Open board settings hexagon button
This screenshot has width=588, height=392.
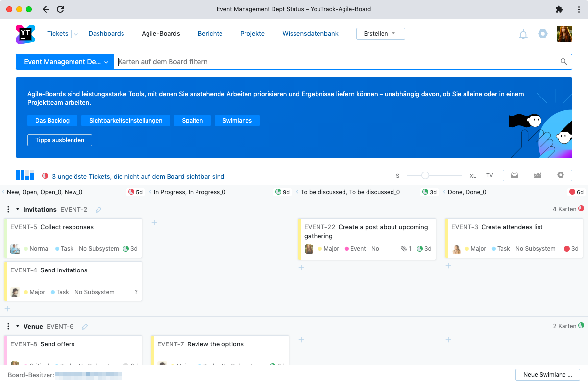click(x=561, y=175)
